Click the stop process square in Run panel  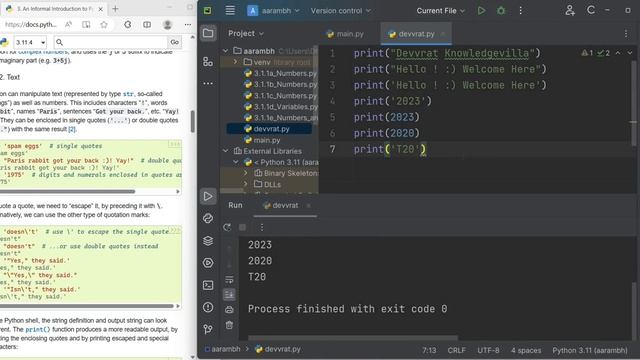pyautogui.click(x=242, y=227)
